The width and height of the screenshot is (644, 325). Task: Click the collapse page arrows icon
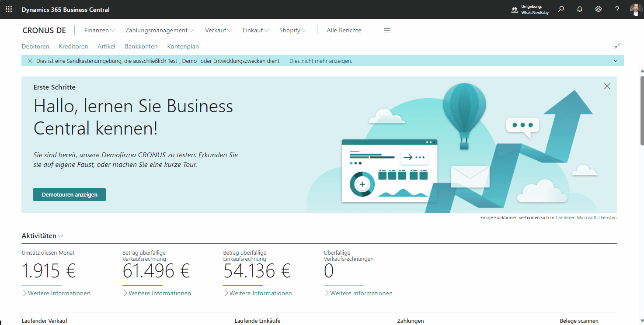point(617,46)
